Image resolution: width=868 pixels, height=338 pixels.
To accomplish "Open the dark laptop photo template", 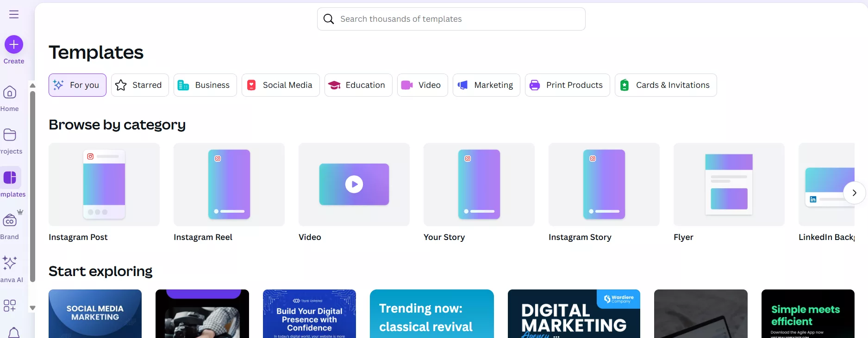I will click(701, 314).
